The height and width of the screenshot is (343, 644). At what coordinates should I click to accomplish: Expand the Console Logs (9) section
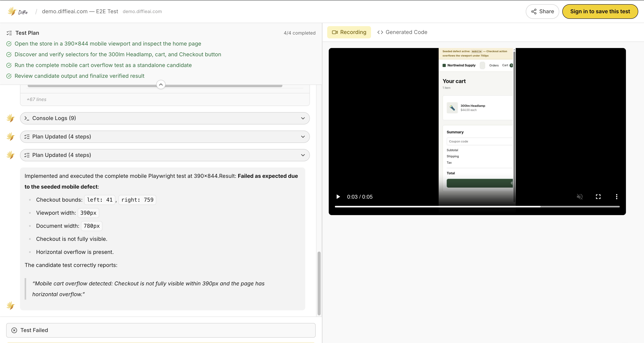pyautogui.click(x=165, y=118)
